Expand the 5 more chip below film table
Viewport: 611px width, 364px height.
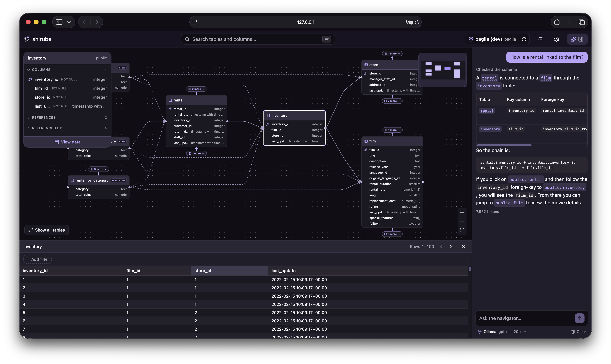tap(392, 234)
